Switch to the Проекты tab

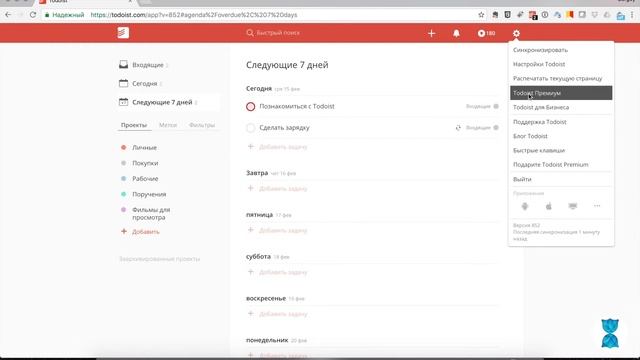pyautogui.click(x=134, y=125)
